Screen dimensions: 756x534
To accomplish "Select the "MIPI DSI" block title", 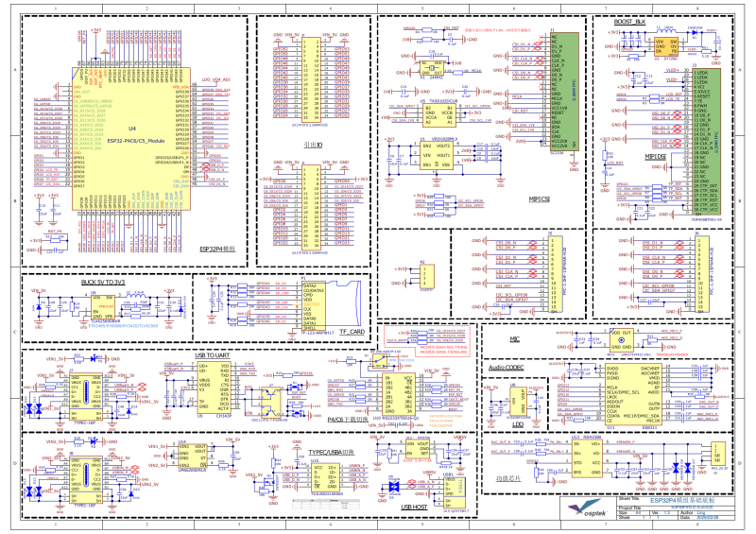I will tap(655, 157).
